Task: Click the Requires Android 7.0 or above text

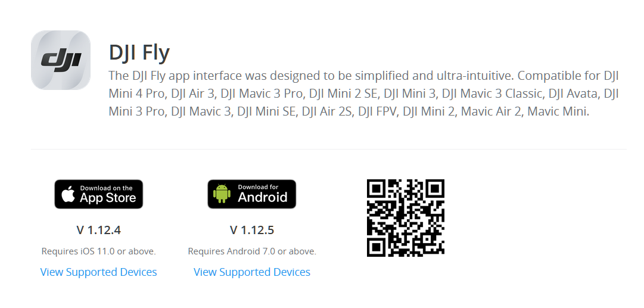Action: 252,251
